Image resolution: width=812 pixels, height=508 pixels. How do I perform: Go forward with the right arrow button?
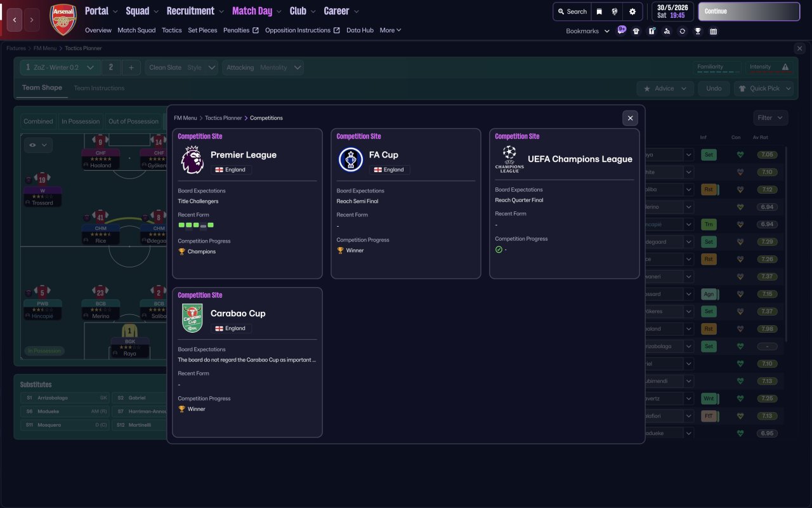(32, 20)
